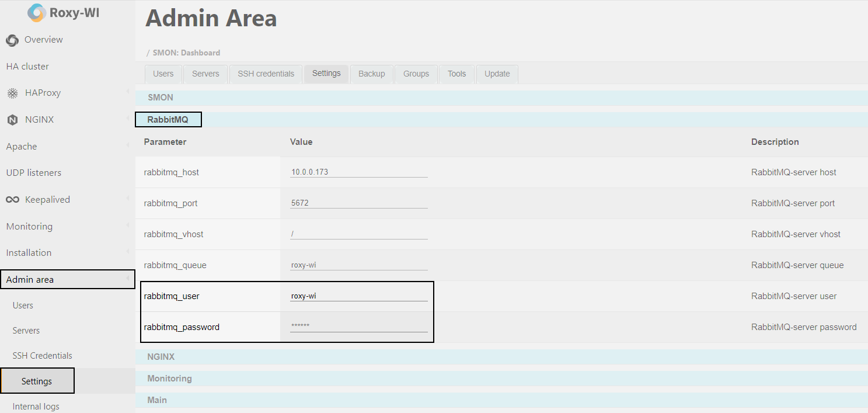The width and height of the screenshot is (868, 413).
Task: Open Internal logs in the sidebar
Action: (36, 407)
